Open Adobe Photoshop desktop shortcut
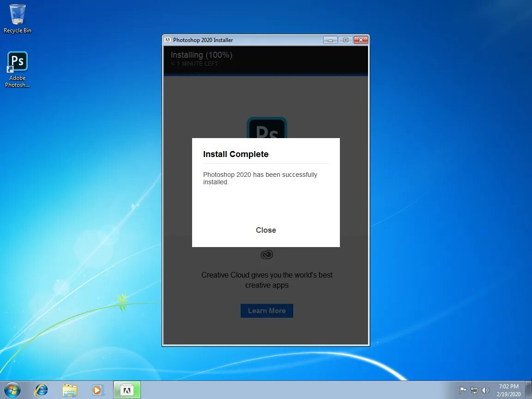This screenshot has height=399, width=532. tap(17, 70)
